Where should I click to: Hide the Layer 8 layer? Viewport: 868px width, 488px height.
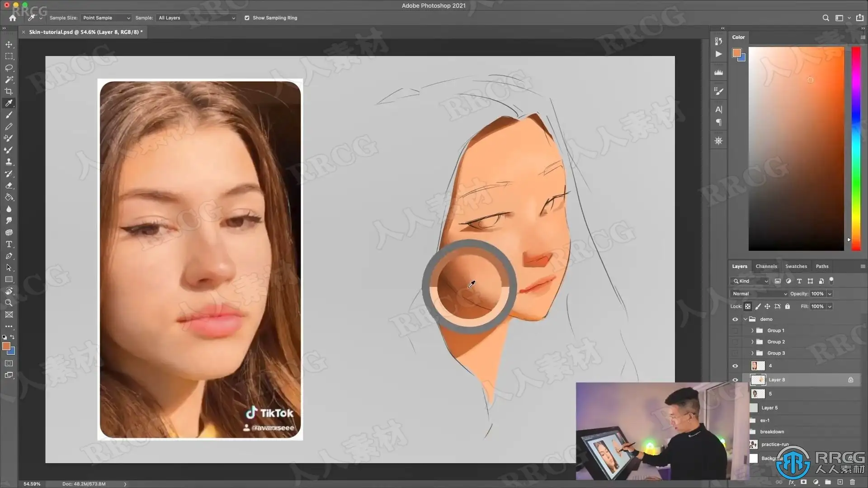pyautogui.click(x=735, y=380)
